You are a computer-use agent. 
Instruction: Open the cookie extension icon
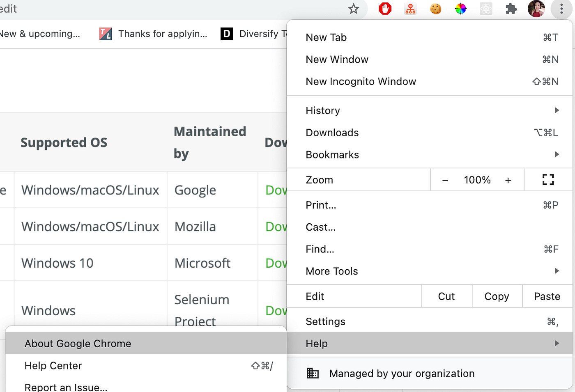[435, 9]
